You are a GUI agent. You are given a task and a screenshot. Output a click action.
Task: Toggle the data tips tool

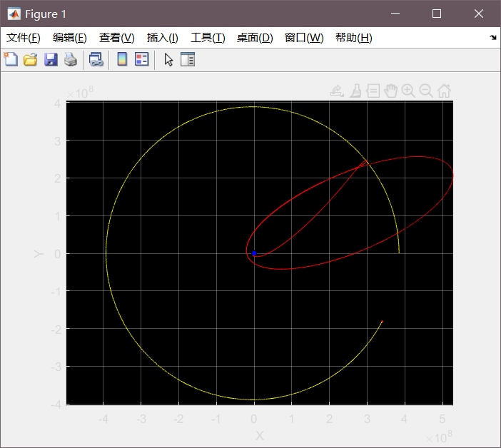[373, 91]
